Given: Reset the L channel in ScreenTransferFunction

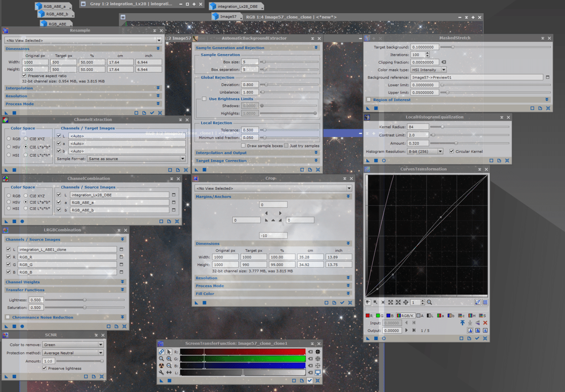Looking at the screenshot, I should point(310,372).
